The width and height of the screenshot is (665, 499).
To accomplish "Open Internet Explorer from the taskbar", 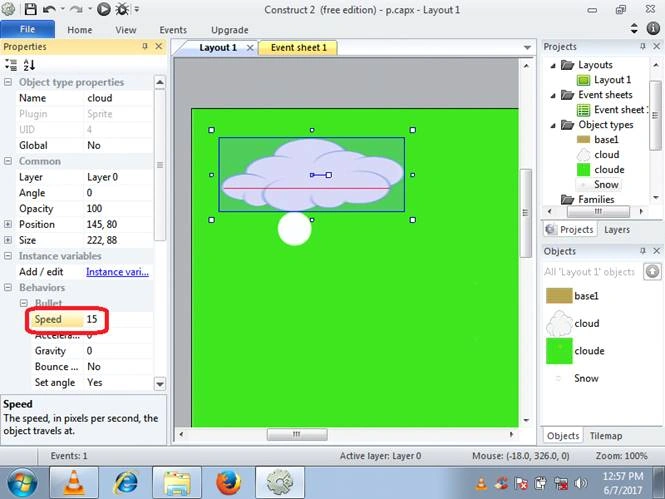I will (126, 482).
